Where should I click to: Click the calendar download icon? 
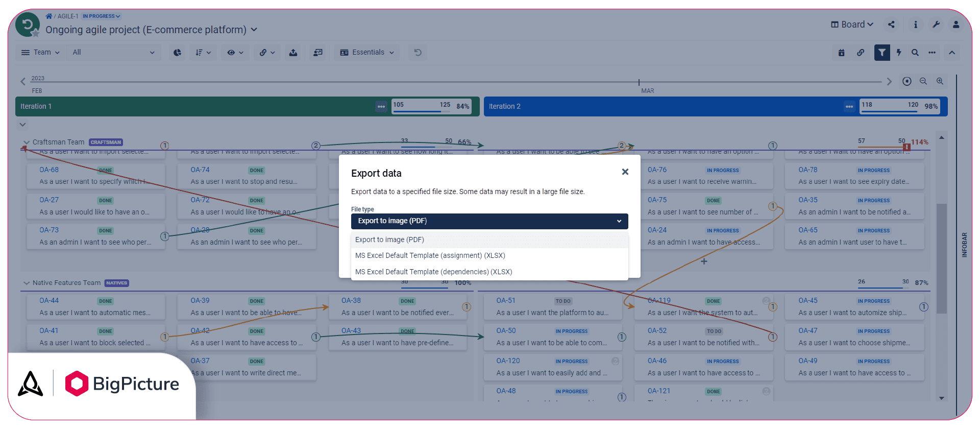[842, 52]
